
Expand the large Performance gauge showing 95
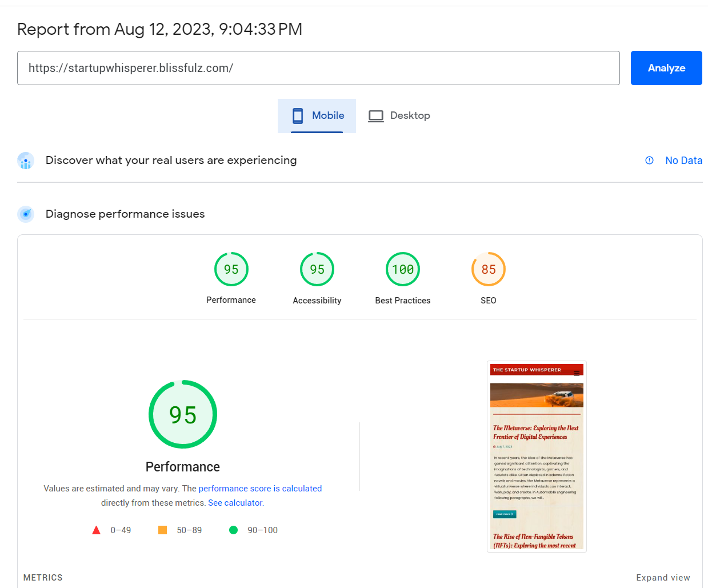182,414
